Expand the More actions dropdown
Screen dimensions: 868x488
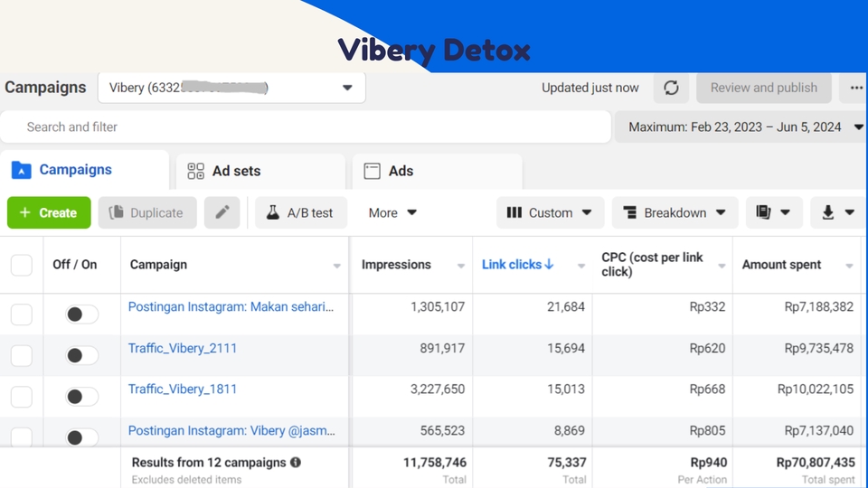pos(392,212)
